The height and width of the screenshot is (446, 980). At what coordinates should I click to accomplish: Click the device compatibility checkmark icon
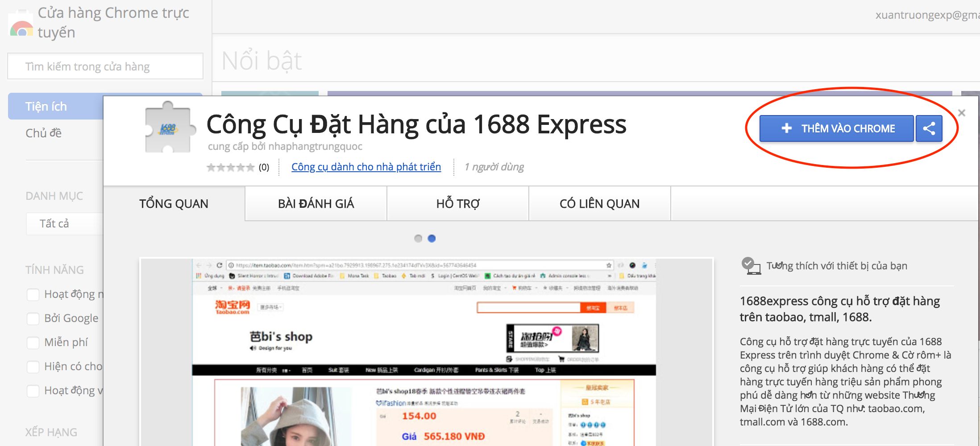click(751, 266)
